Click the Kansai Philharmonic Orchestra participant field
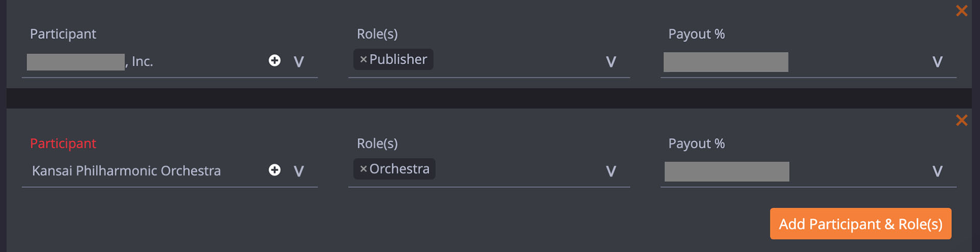Screen dimensions: 980x252 [x=127, y=171]
